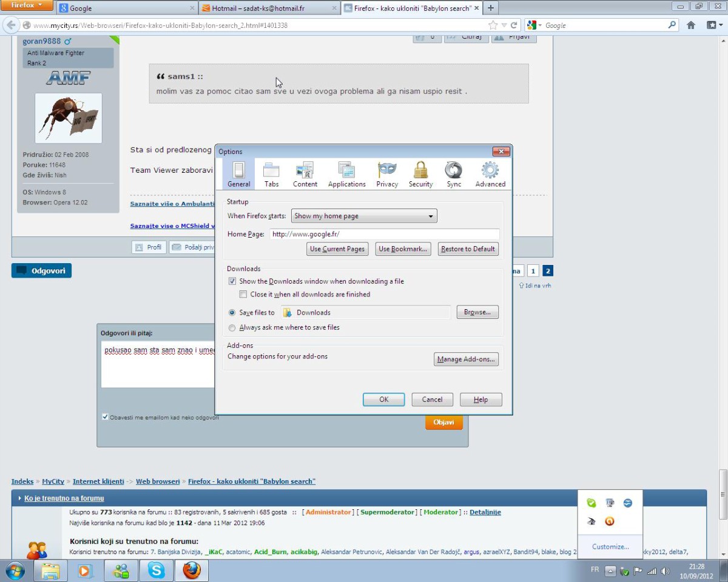Open Help in the Options dialog
The image size is (728, 582).
click(480, 400)
